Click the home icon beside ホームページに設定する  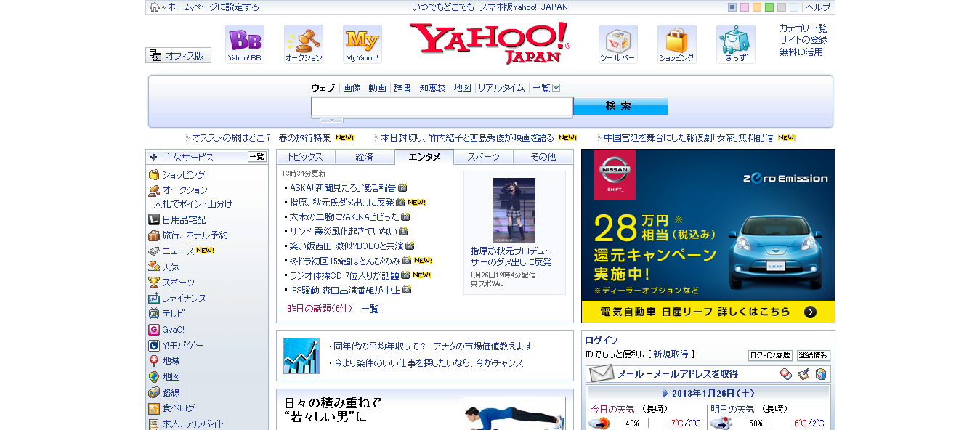(155, 7)
